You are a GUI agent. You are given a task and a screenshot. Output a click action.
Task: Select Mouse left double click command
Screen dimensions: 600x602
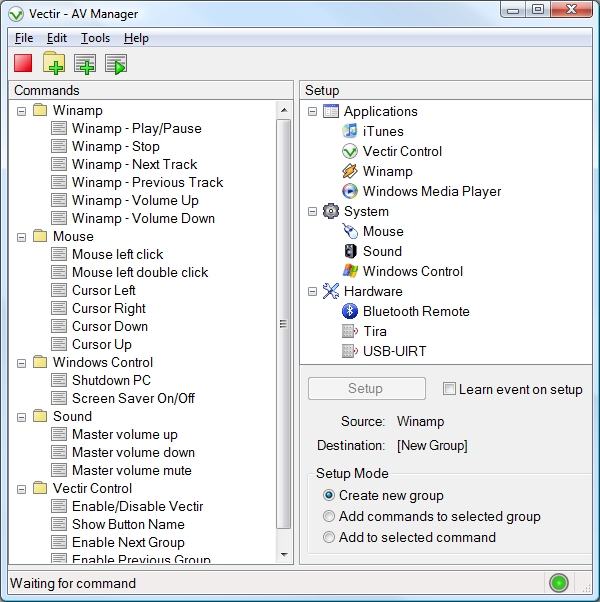pyautogui.click(x=140, y=272)
